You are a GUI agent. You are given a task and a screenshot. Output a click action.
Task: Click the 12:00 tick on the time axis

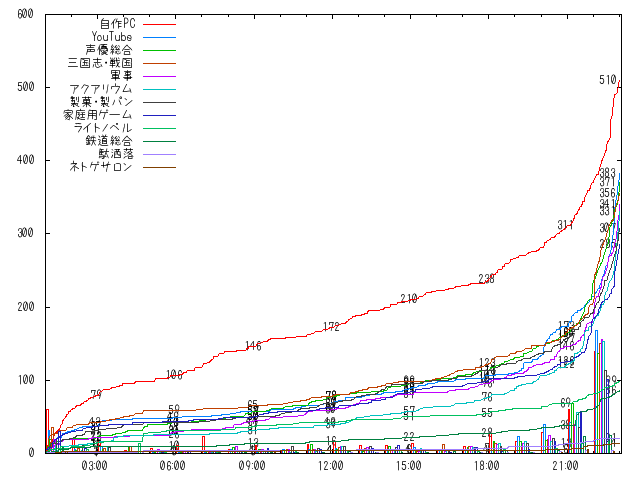pyautogui.click(x=330, y=466)
